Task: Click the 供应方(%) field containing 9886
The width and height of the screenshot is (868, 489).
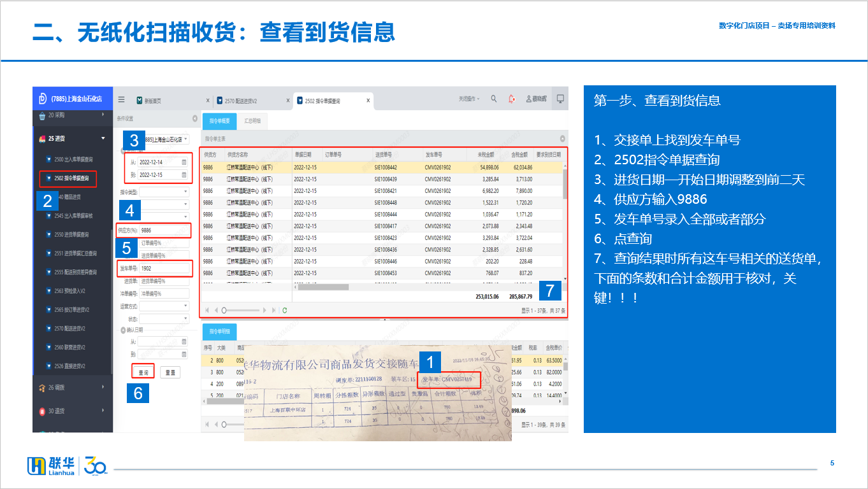Action: point(164,230)
